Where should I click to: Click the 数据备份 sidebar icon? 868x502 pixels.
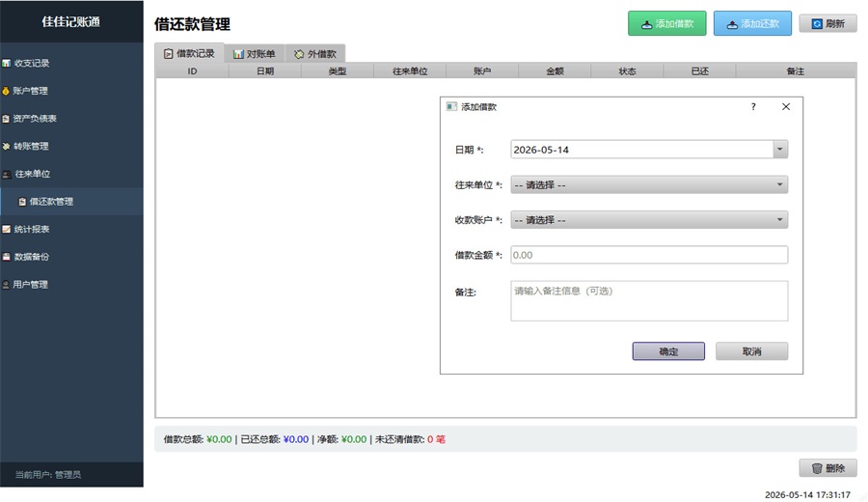point(6,257)
